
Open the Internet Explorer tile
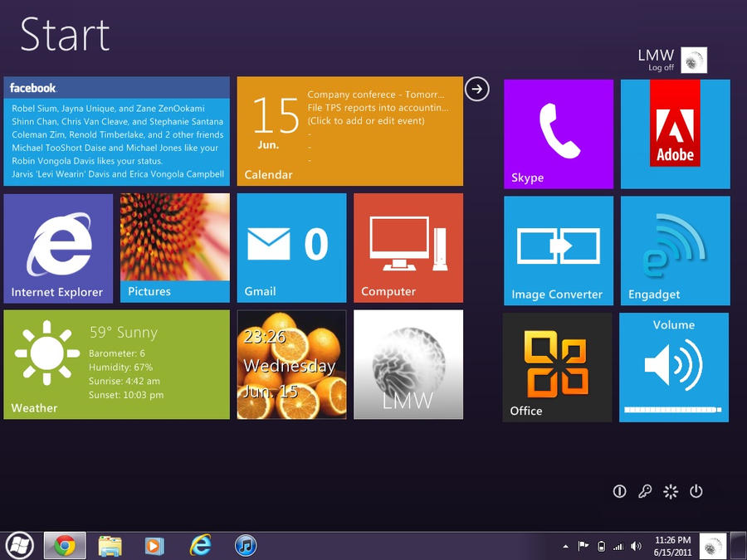point(58,248)
